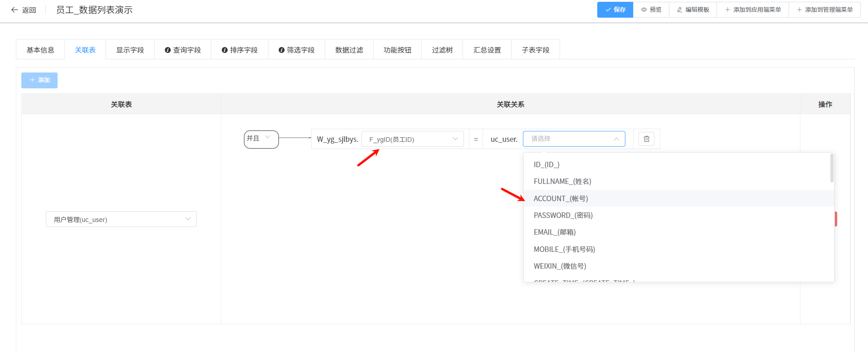Click the info icon on 筛选字段 tab
Image resolution: width=868 pixels, height=352 pixels.
tap(281, 50)
